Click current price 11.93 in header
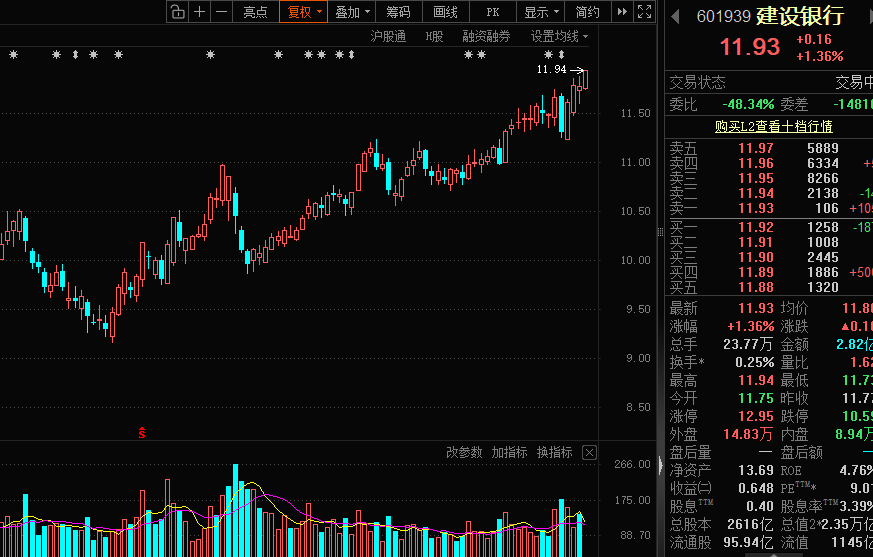Screen dimensions: 873x557 (750, 47)
